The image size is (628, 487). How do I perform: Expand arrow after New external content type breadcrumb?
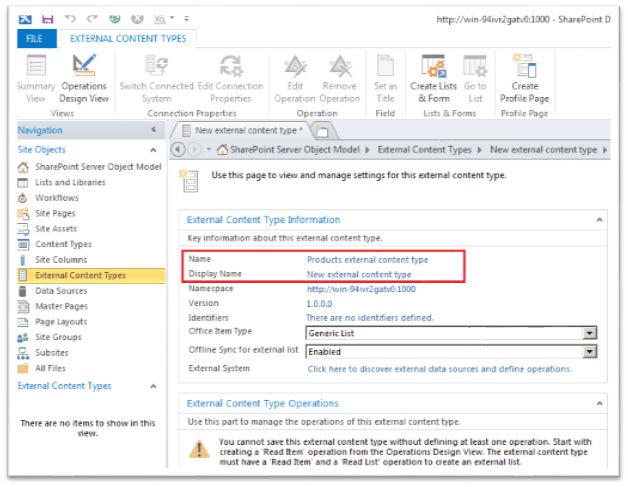[605, 150]
